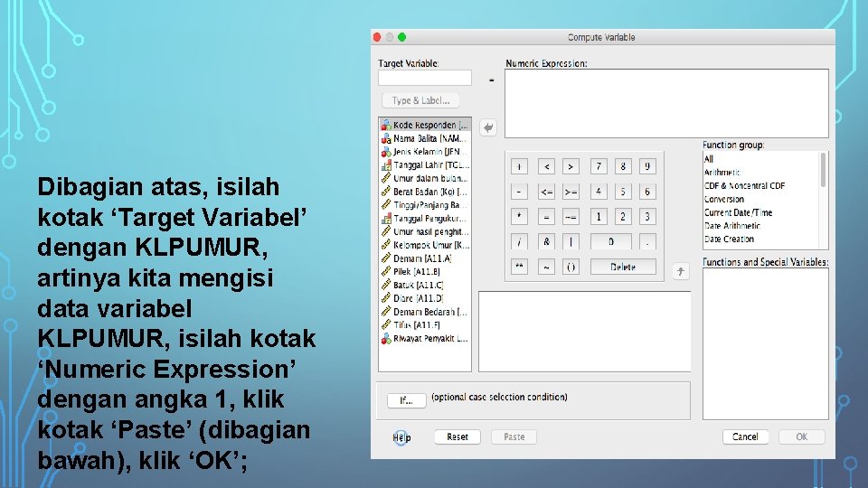The width and height of the screenshot is (868, 488).
Task: Click keypad digit 9
Action: point(647,166)
